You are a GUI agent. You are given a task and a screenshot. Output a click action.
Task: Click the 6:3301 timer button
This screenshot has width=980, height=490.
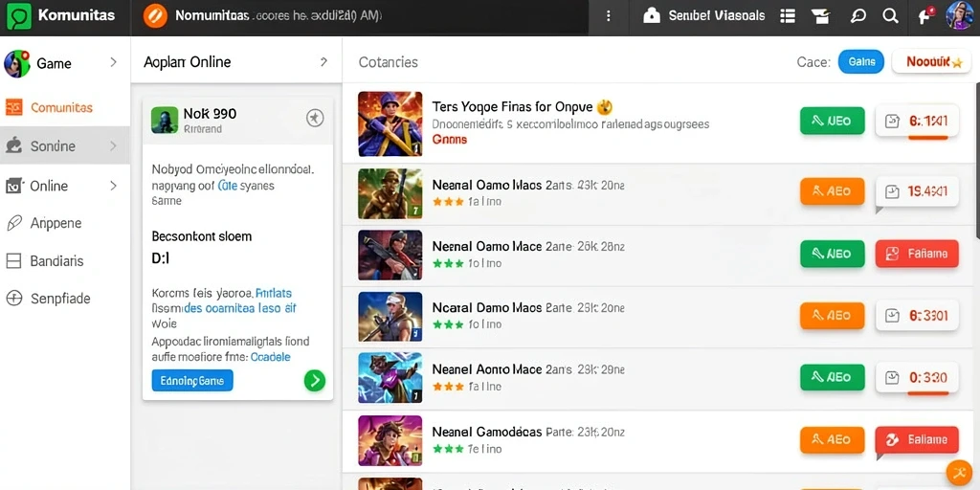pos(917,315)
